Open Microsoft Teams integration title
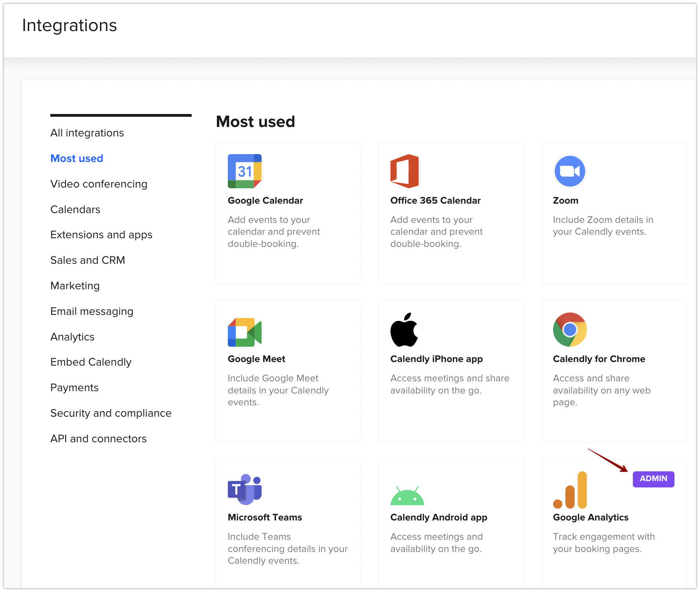 coord(265,517)
